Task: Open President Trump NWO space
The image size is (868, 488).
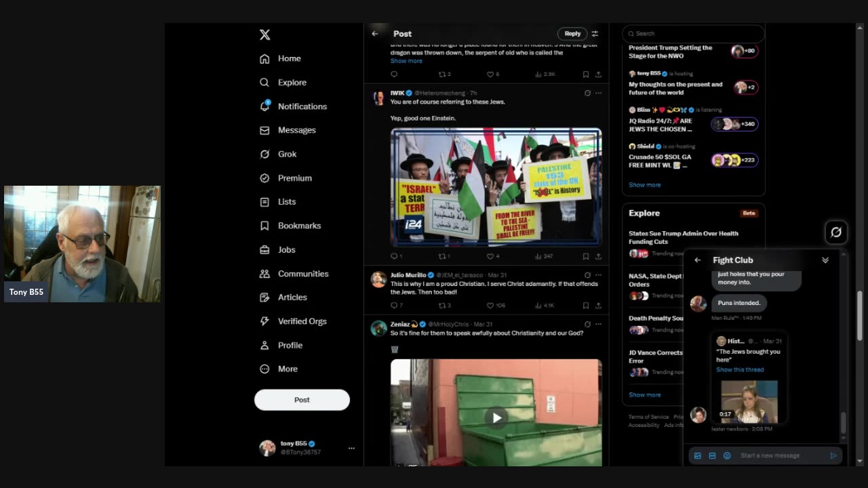Action: click(x=693, y=52)
